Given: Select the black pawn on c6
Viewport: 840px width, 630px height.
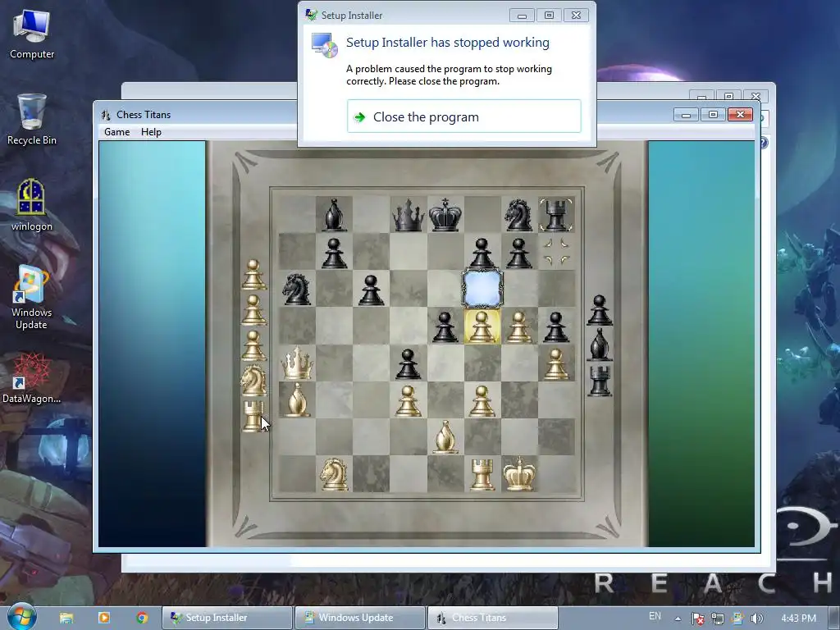Looking at the screenshot, I should coord(371,290).
